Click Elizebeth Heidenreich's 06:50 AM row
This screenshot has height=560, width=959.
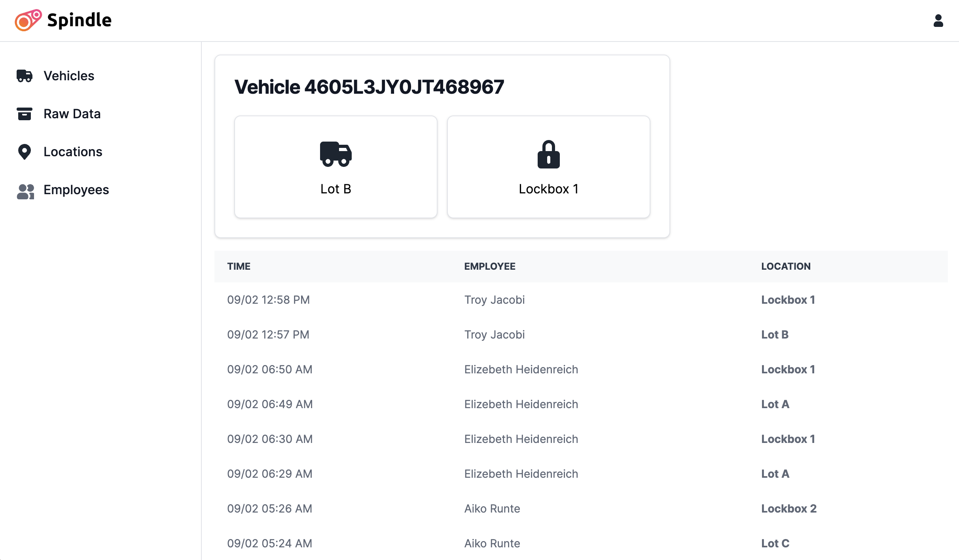[x=521, y=369]
